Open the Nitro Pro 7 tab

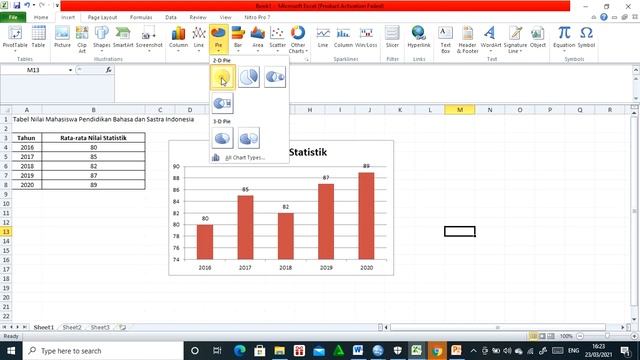pyautogui.click(x=257, y=17)
